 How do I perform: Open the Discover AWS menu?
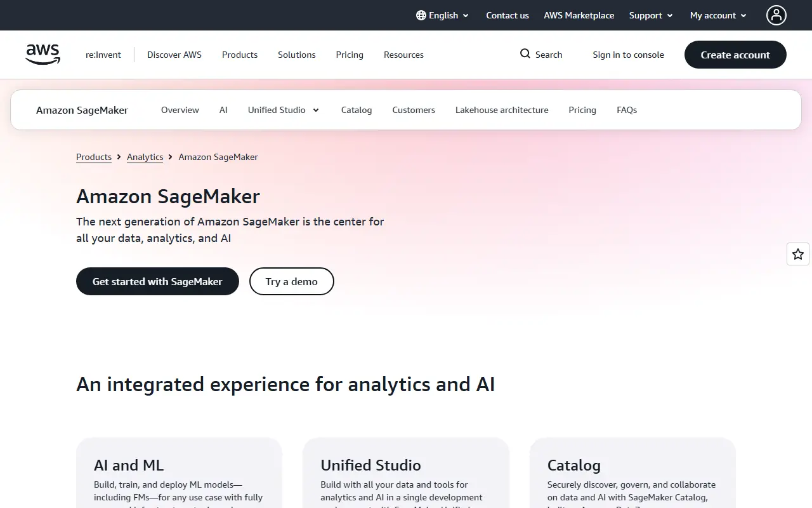coord(174,55)
